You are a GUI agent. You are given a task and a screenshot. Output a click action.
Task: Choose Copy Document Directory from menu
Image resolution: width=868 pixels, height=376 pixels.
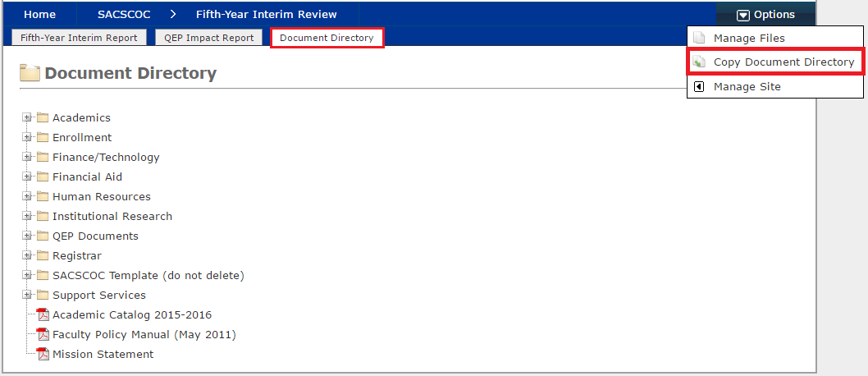pyautogui.click(x=783, y=62)
